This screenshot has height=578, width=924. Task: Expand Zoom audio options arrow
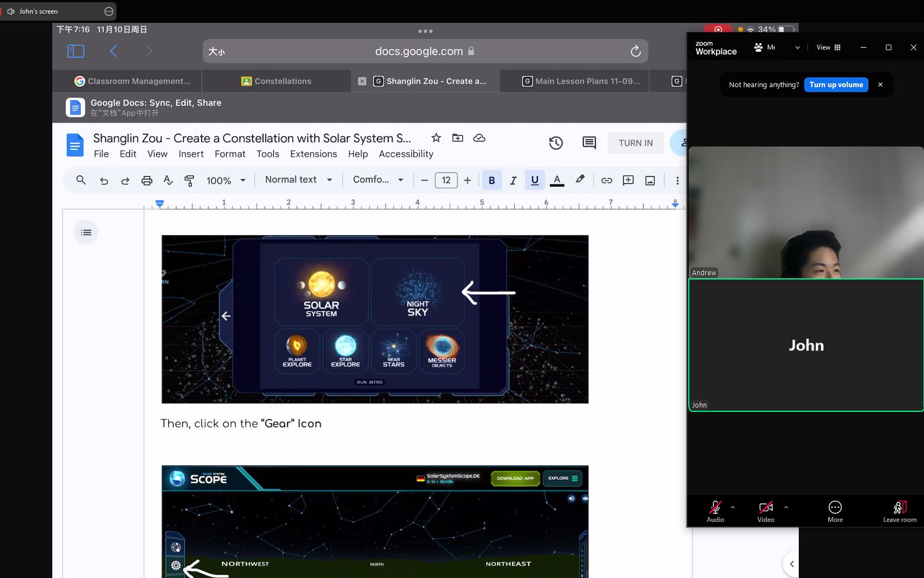733,507
